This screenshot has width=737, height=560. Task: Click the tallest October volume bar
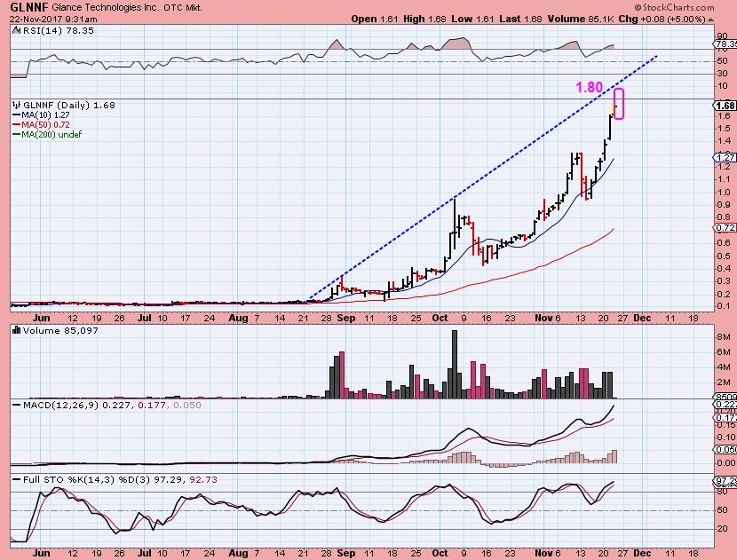pyautogui.click(x=455, y=364)
